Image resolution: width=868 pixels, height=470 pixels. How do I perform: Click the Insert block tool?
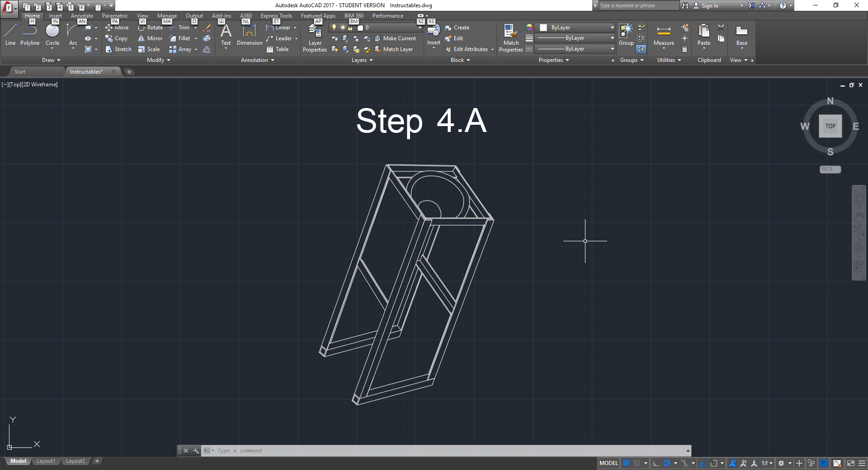pyautogui.click(x=434, y=35)
